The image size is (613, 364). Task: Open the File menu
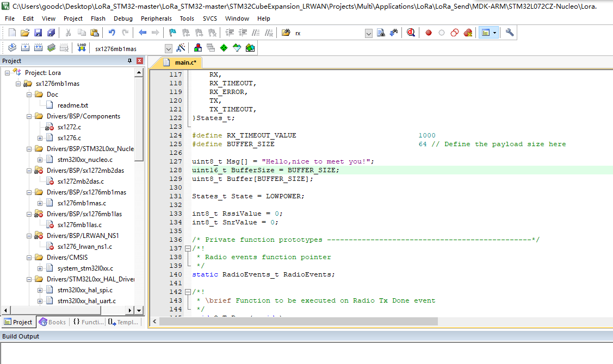point(10,18)
